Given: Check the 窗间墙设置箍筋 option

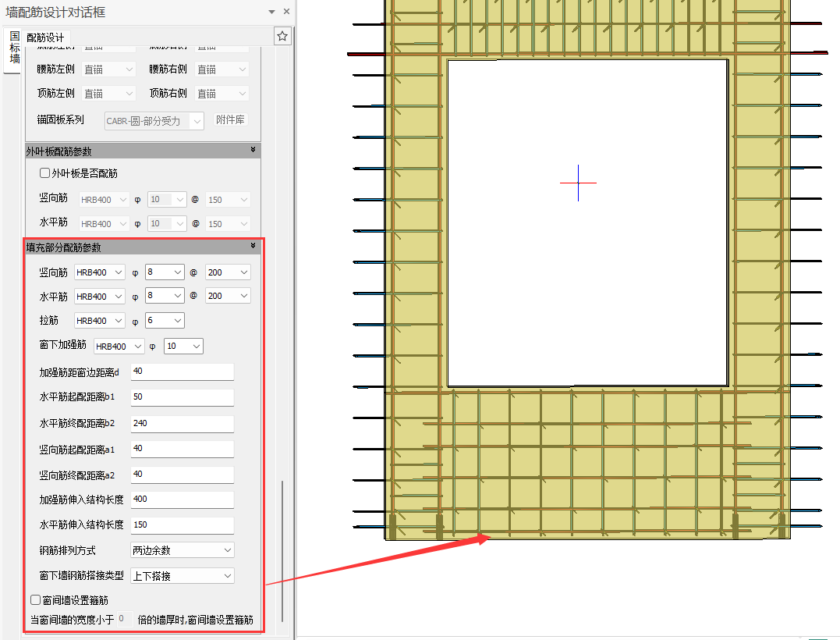Looking at the screenshot, I should coord(36,600).
